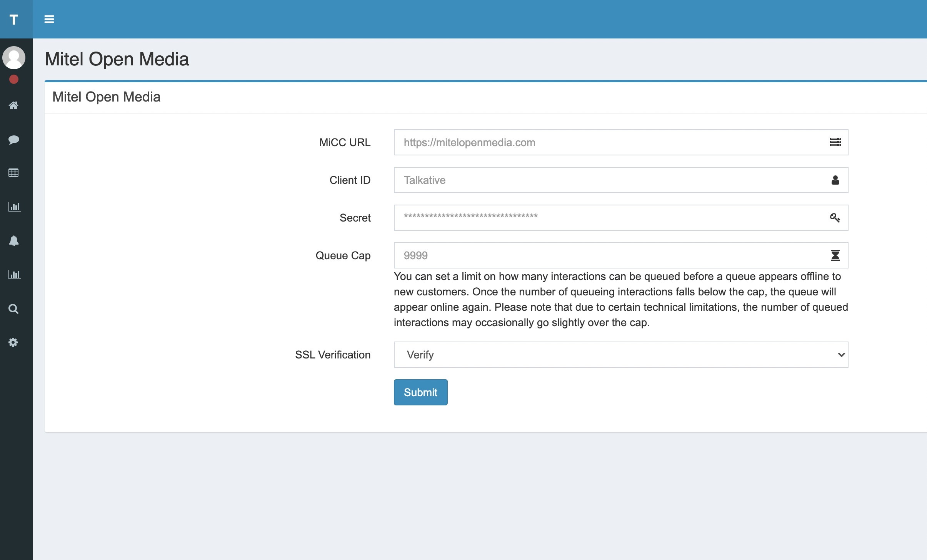The height and width of the screenshot is (560, 927).
Task: Click the hourglass icon in Queue Cap field
Action: pos(835,255)
